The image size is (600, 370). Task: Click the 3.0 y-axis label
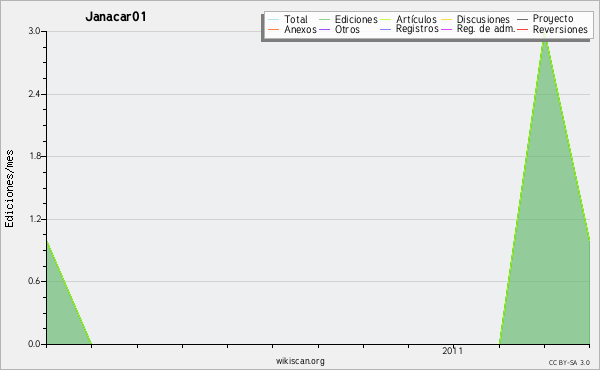(x=34, y=31)
